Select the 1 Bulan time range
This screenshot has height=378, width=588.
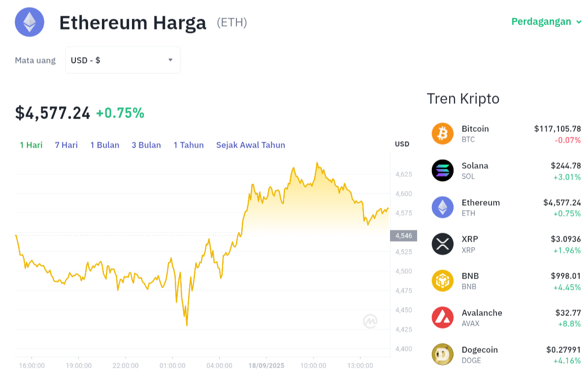[x=104, y=145]
